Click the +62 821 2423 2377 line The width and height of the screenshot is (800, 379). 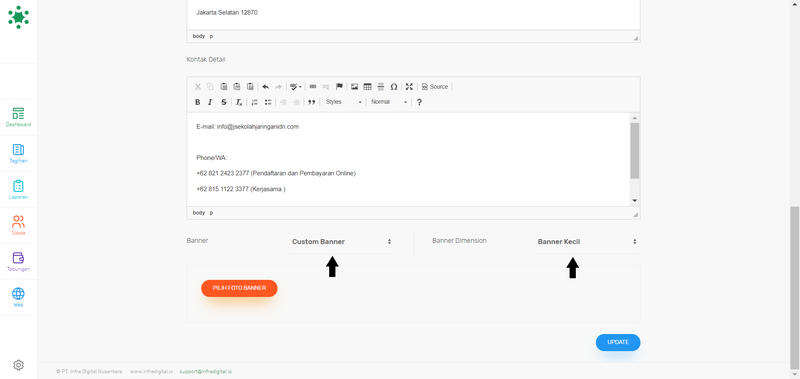click(276, 173)
